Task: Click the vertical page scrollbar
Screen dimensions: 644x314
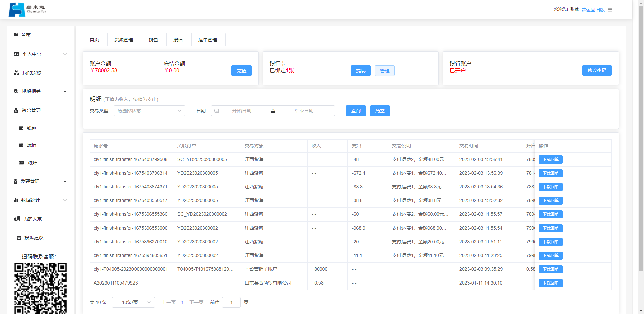Action: coord(641,137)
